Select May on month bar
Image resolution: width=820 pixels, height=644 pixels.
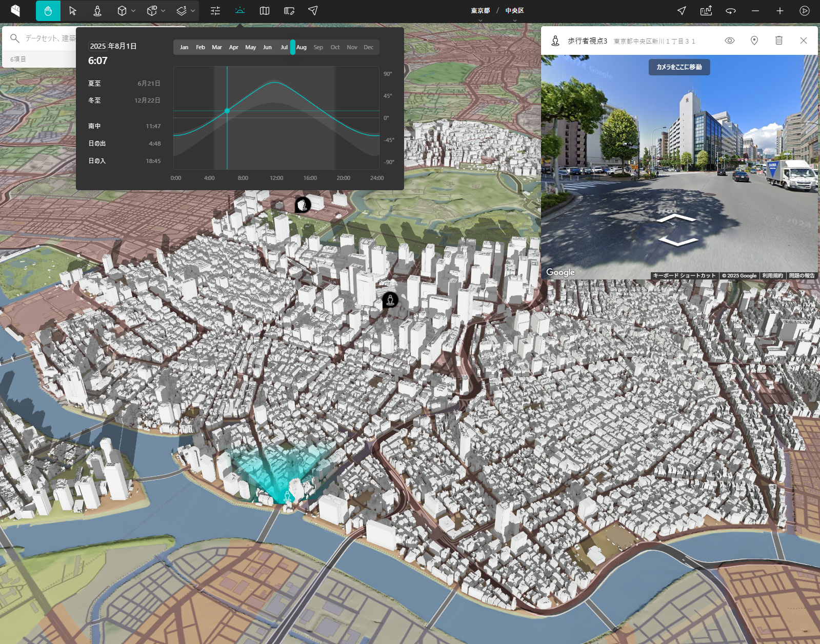click(x=251, y=47)
